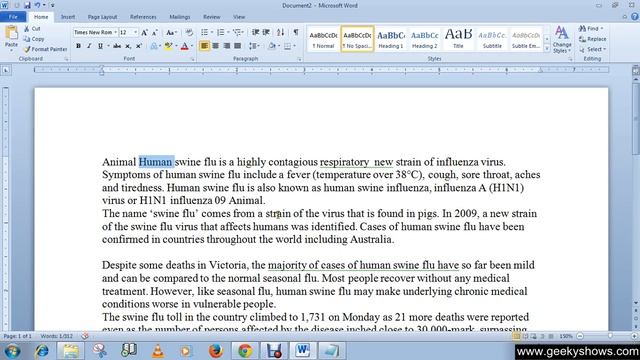Viewport: 640px width, 360px height.
Task: Click the Words count in status bar
Action: click(56, 336)
